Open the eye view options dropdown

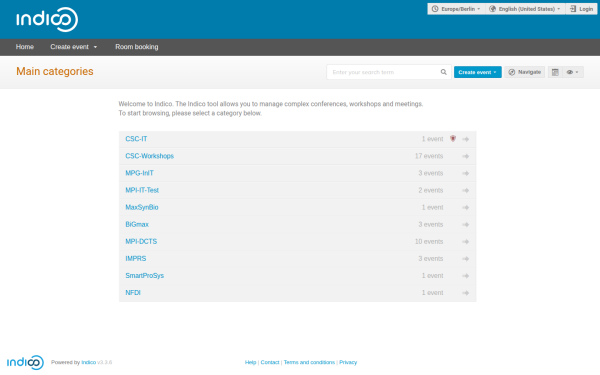tap(573, 72)
